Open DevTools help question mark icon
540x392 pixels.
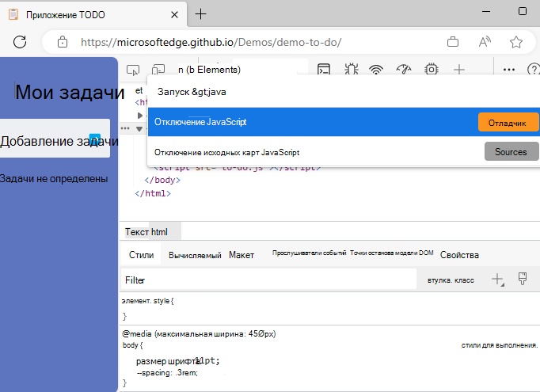[534, 69]
